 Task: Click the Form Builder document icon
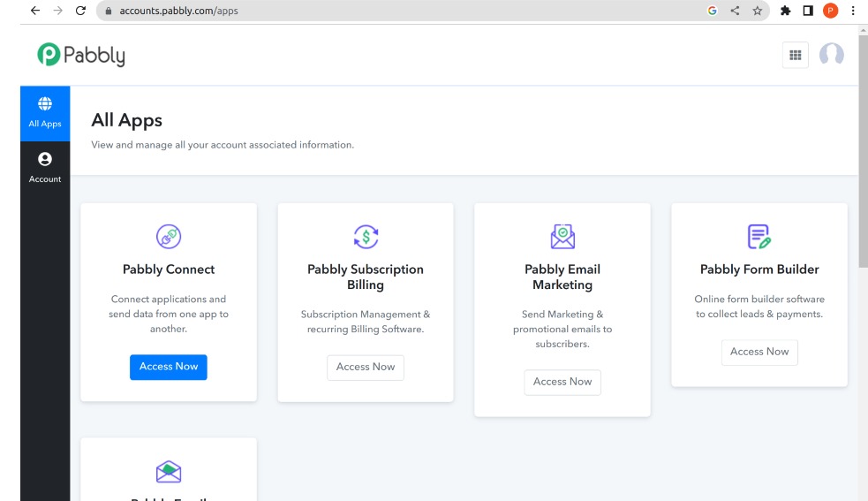tap(759, 237)
